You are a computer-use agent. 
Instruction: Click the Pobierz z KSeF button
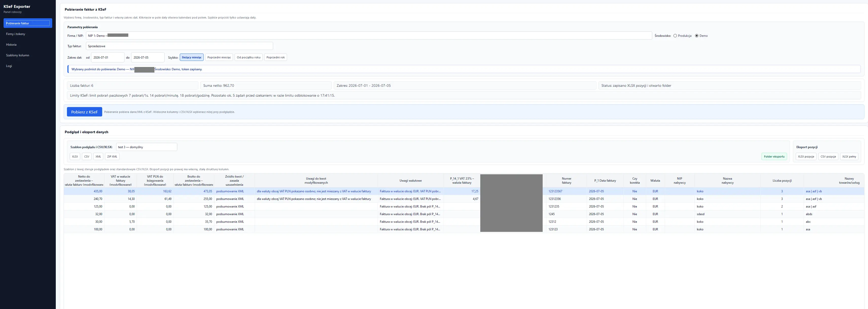84,112
